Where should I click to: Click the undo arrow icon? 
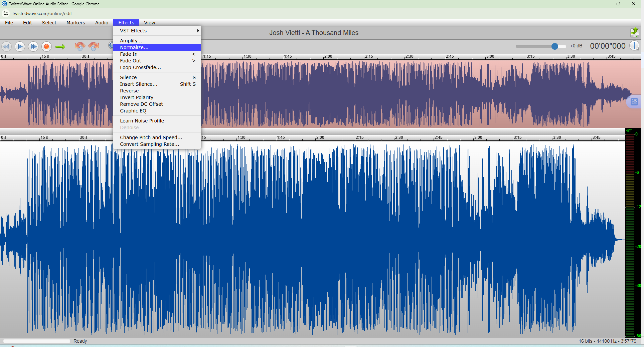tap(80, 46)
